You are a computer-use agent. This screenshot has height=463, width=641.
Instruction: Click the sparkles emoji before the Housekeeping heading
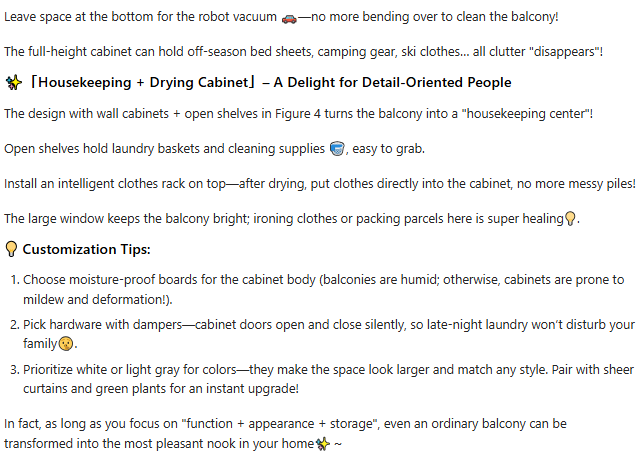pyautogui.click(x=14, y=82)
